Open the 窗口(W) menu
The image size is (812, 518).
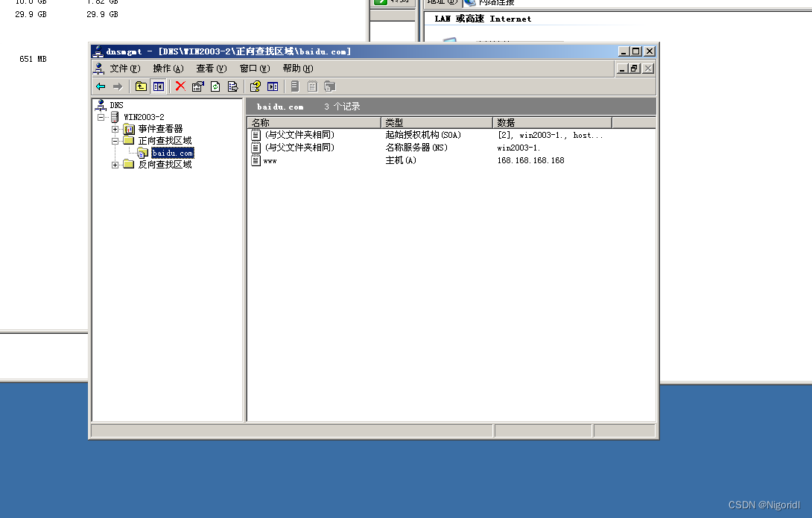pos(255,69)
